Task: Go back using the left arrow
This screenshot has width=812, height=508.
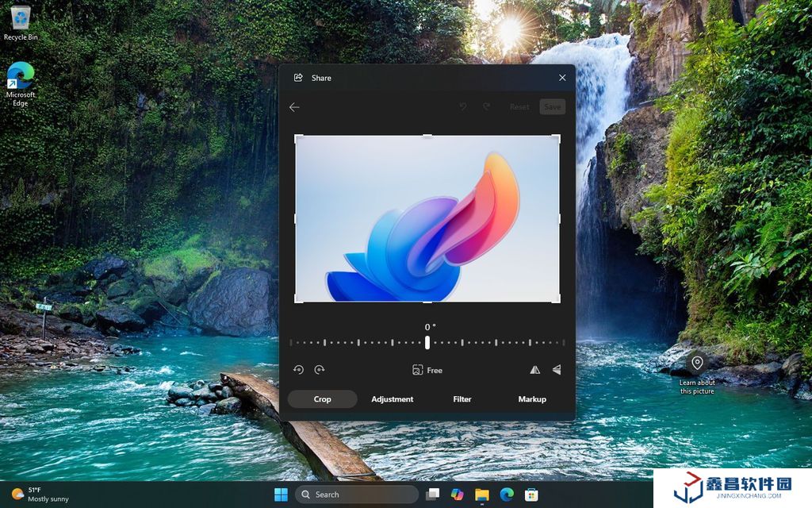Action: 294,107
